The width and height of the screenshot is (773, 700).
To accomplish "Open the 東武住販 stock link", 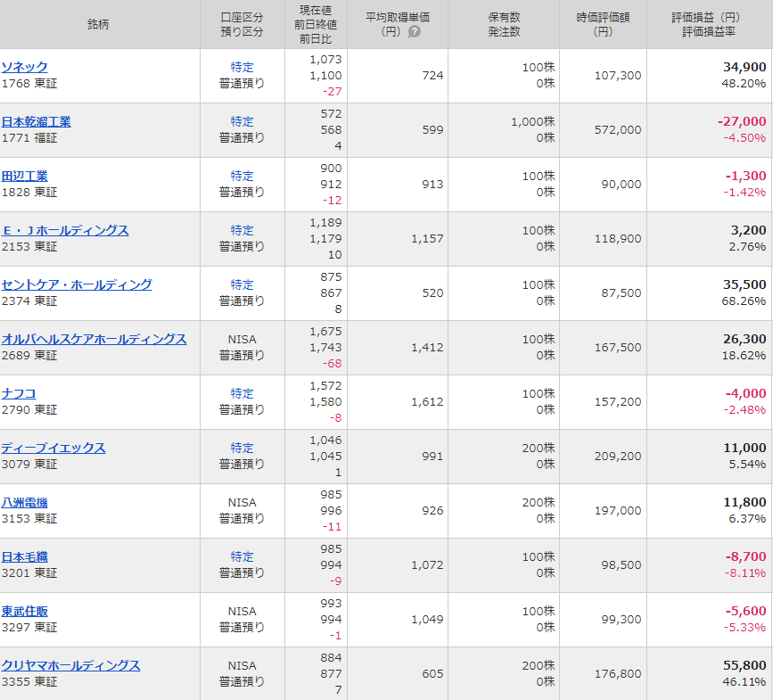I will (25, 611).
